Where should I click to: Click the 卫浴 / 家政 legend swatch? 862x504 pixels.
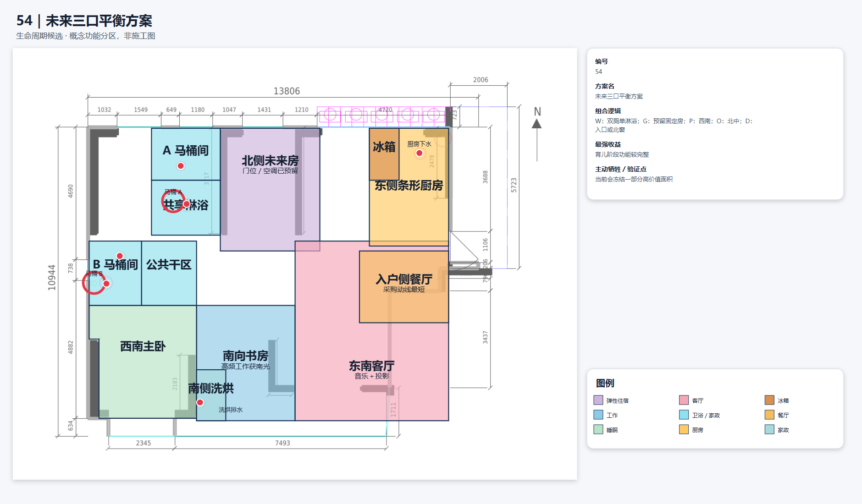684,415
